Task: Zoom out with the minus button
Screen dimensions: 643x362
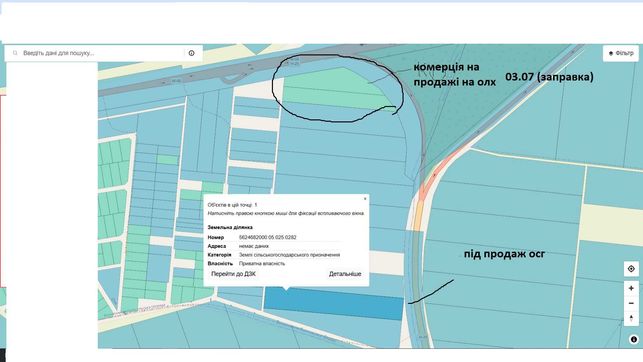Action: click(x=631, y=303)
